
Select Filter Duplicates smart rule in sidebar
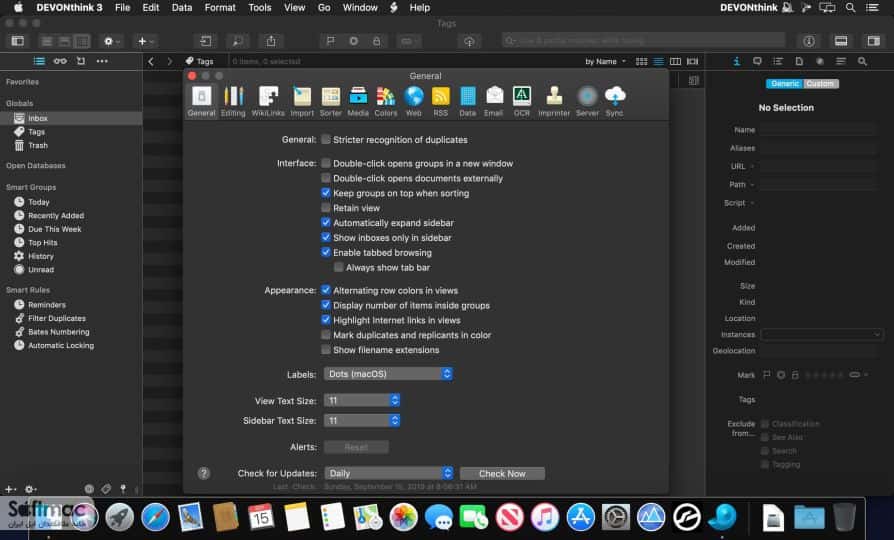(56, 318)
